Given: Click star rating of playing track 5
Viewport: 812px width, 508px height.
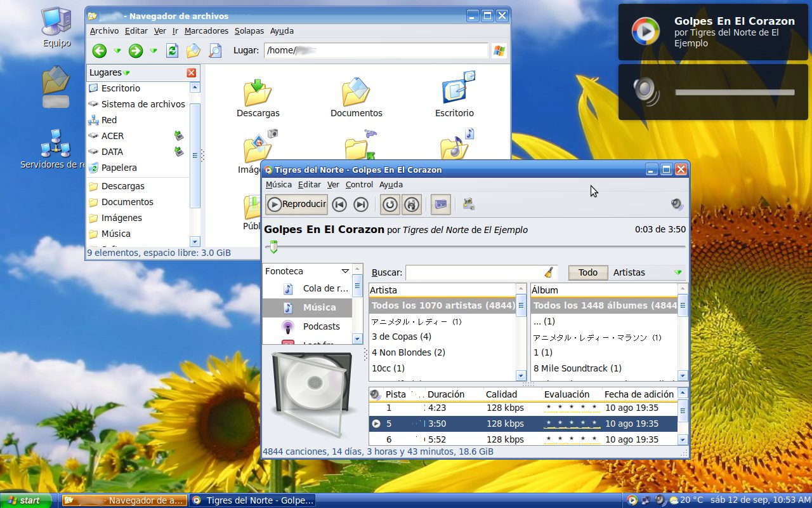Looking at the screenshot, I should point(572,424).
